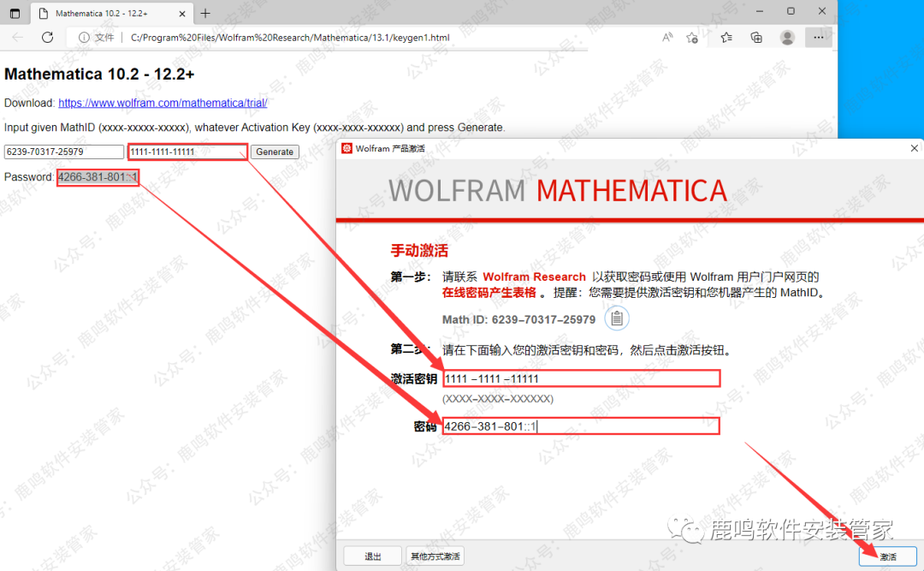Add this page to favorites
Image resolution: width=924 pixels, height=571 pixels.
(692, 38)
